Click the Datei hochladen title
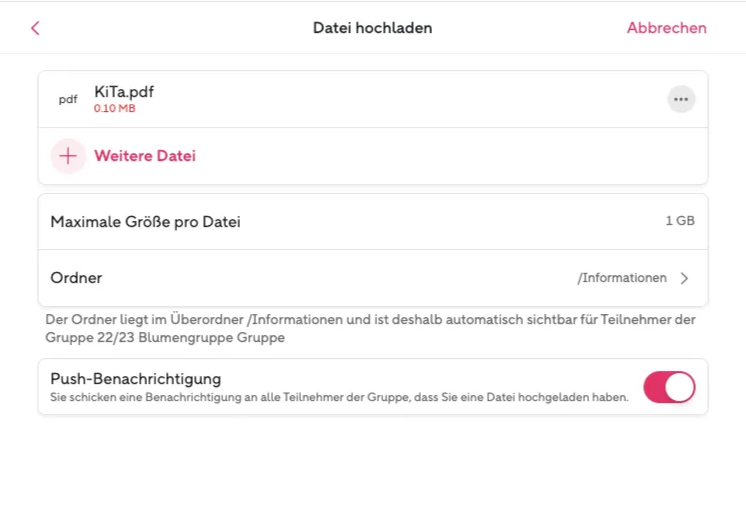This screenshot has height=526, width=746. tap(373, 28)
